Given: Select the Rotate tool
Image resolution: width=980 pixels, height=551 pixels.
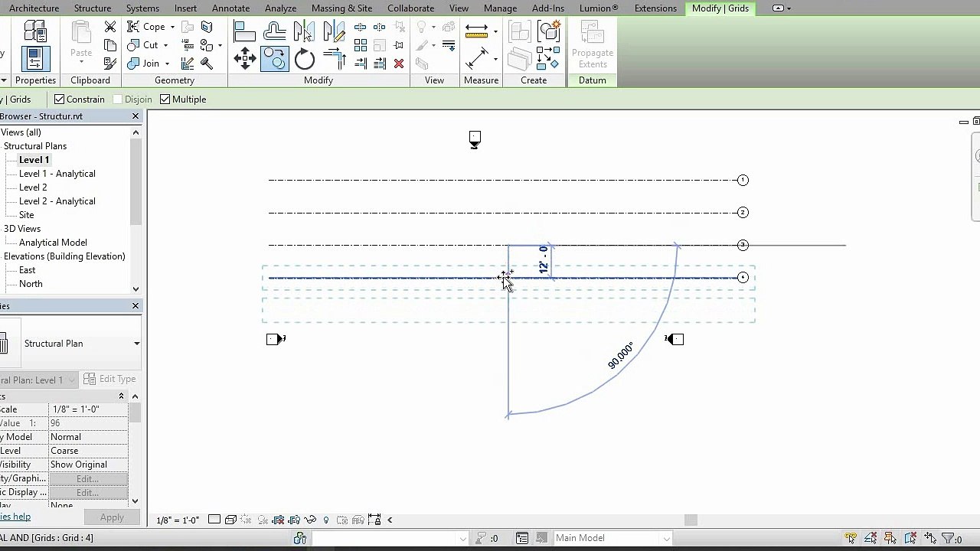Looking at the screenshot, I should click(304, 59).
